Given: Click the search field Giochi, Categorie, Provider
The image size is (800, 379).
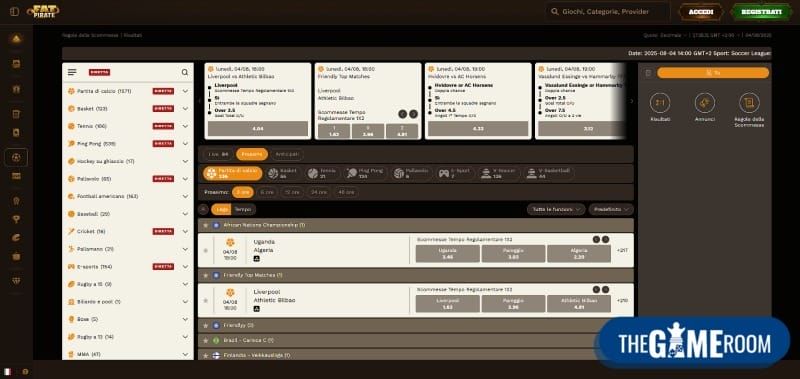Looking at the screenshot, I should click(607, 11).
